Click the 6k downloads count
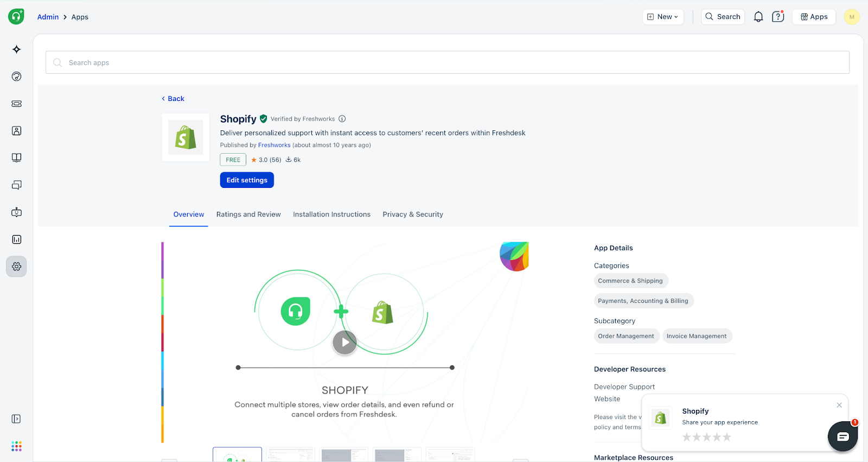This screenshot has height=462, width=868. click(293, 160)
